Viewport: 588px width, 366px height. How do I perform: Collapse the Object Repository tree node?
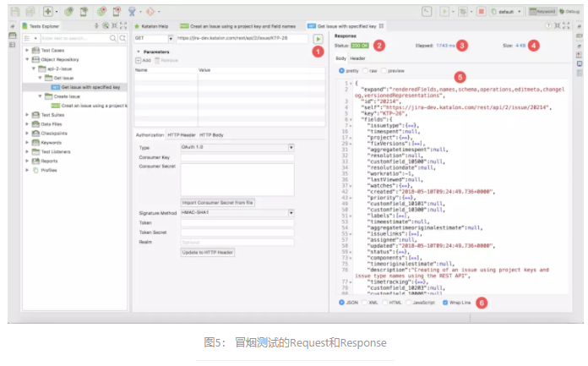[27, 59]
